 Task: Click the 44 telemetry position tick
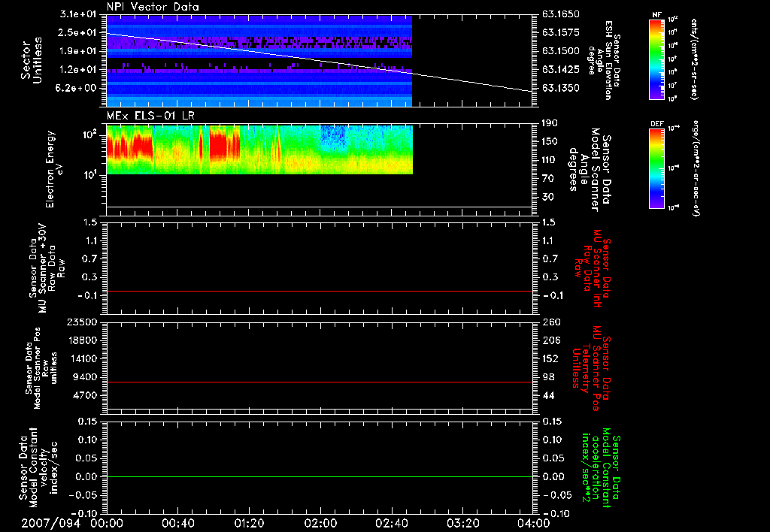(x=548, y=395)
